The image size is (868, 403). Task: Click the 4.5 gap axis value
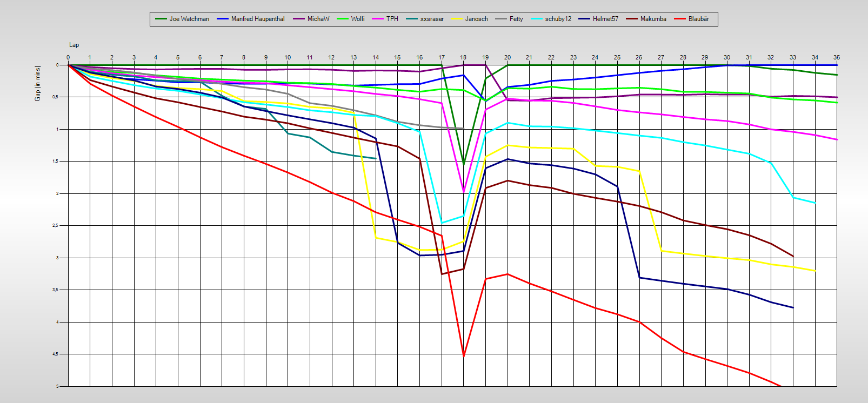point(56,354)
